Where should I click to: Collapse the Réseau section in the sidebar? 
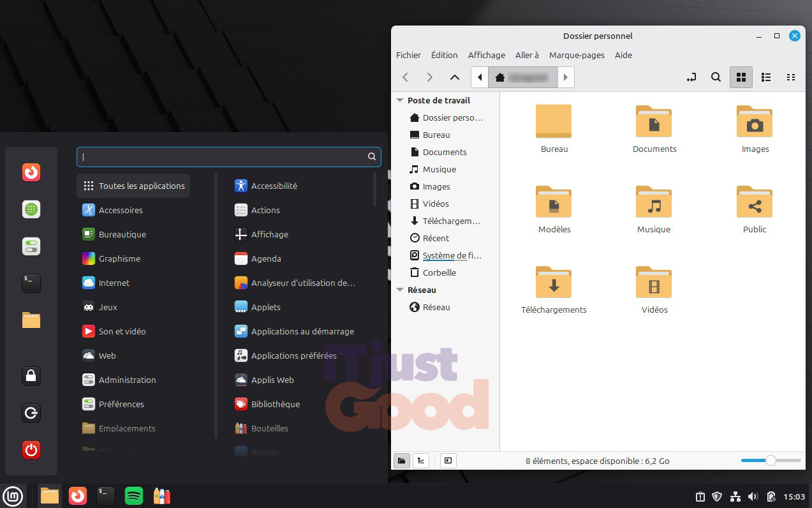pos(400,290)
